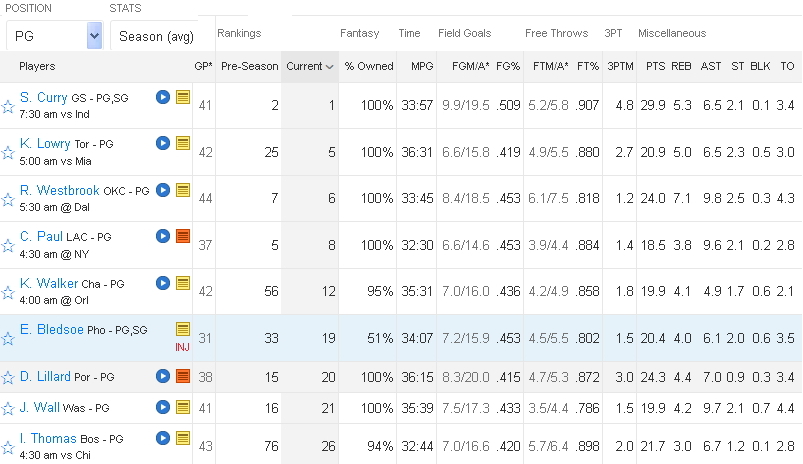The height and width of the screenshot is (464, 803).
Task: Open the PG position dropdown
Action: pos(55,36)
